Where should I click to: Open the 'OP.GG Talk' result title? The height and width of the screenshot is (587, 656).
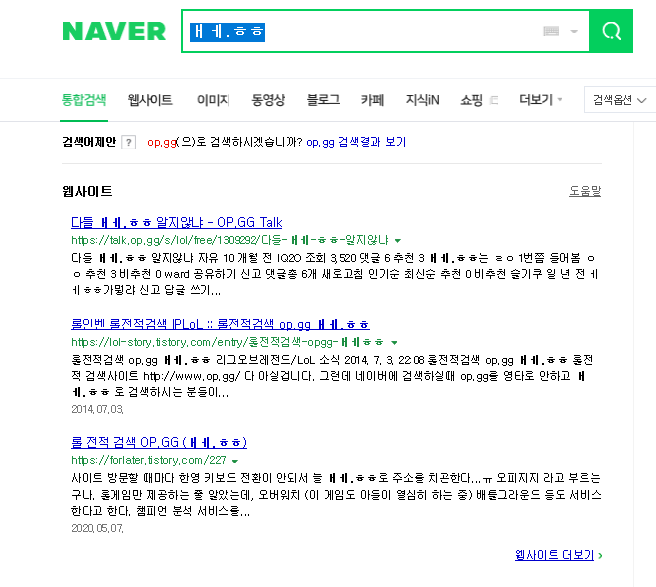(x=177, y=222)
